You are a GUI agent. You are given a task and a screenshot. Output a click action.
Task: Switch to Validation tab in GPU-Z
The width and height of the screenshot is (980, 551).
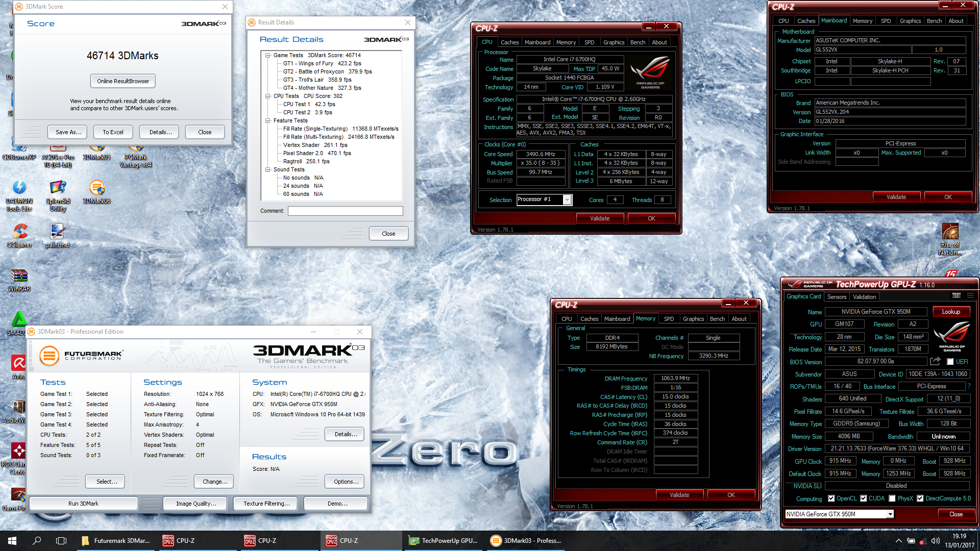[x=864, y=296]
